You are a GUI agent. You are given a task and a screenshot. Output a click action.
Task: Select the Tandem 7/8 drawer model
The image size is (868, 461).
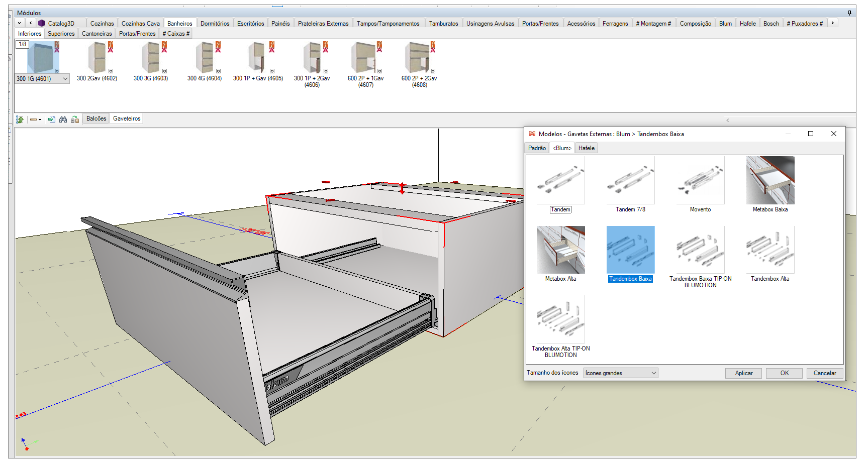[x=630, y=185]
